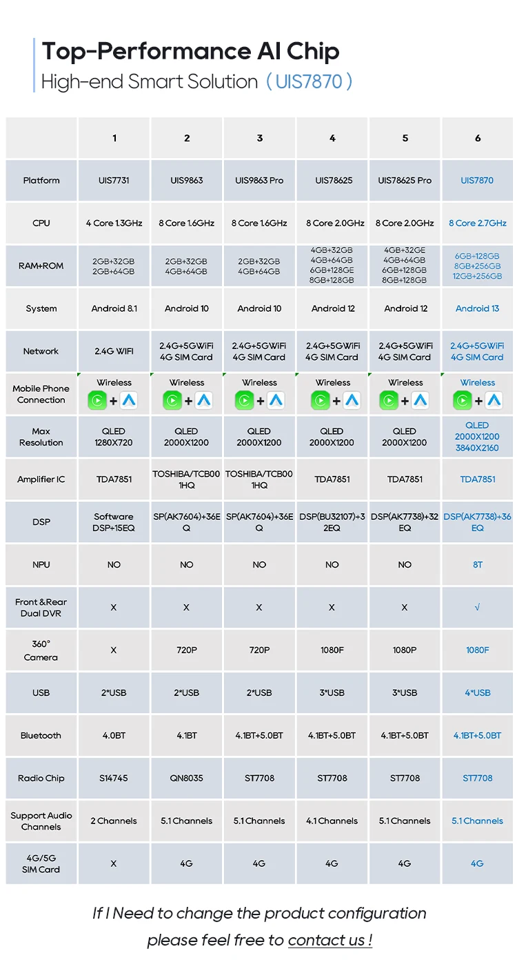Click the 360° Camera X mark for UIS7731
Viewport: 517px width, 980px height.
pos(114,650)
